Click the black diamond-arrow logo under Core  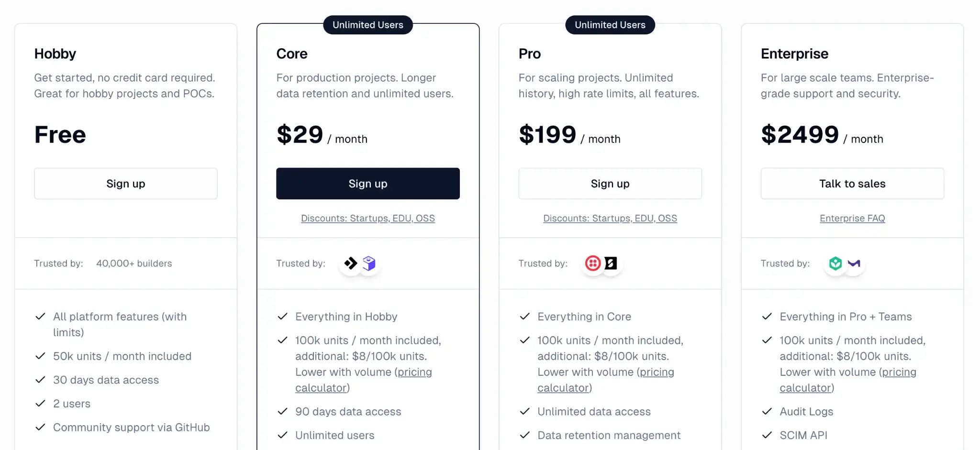tap(351, 263)
